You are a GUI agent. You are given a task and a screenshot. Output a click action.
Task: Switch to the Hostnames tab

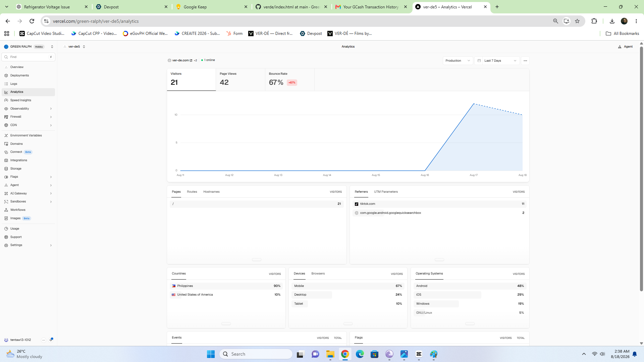point(211,192)
